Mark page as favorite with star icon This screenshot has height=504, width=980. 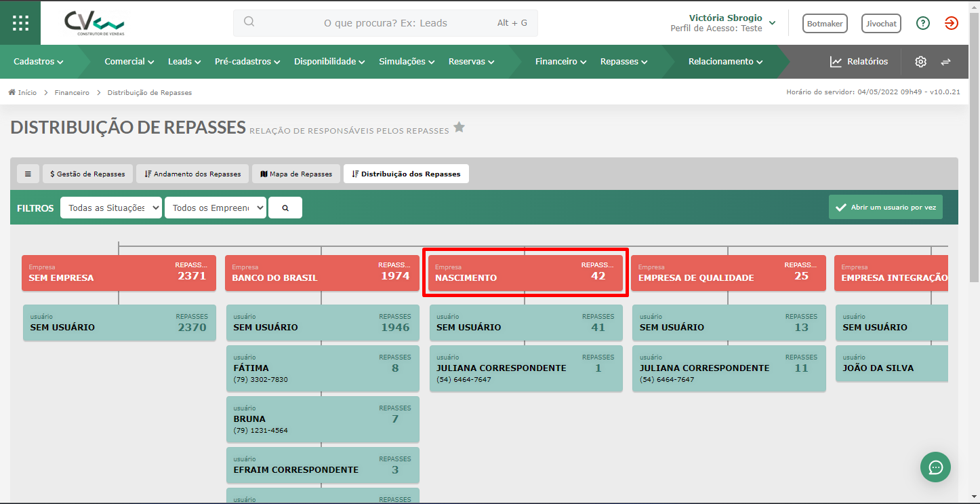(x=459, y=127)
